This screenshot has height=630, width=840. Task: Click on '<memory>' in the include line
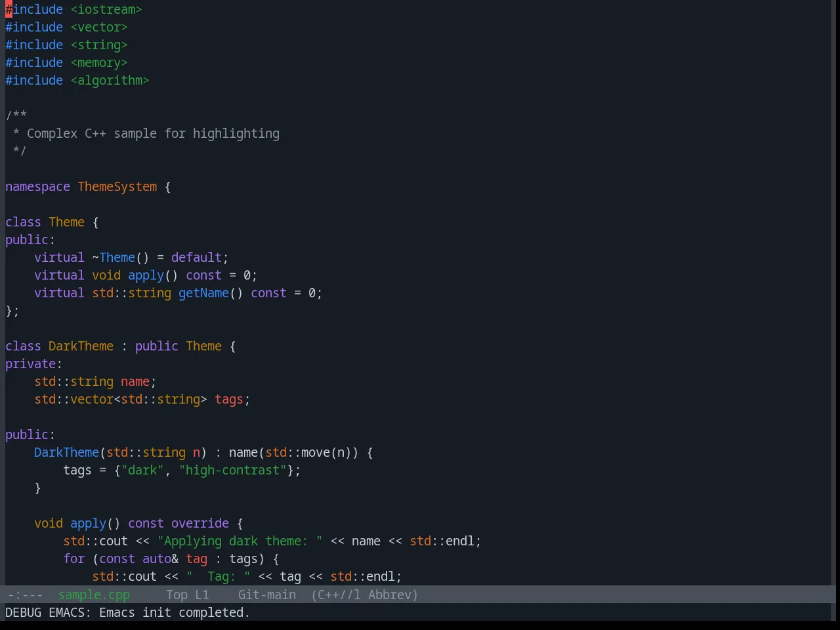pos(99,62)
